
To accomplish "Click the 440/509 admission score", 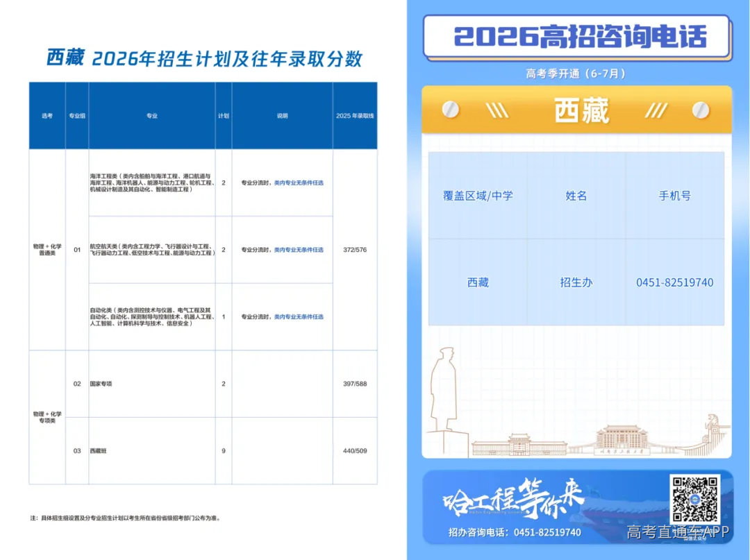I will coord(355,450).
